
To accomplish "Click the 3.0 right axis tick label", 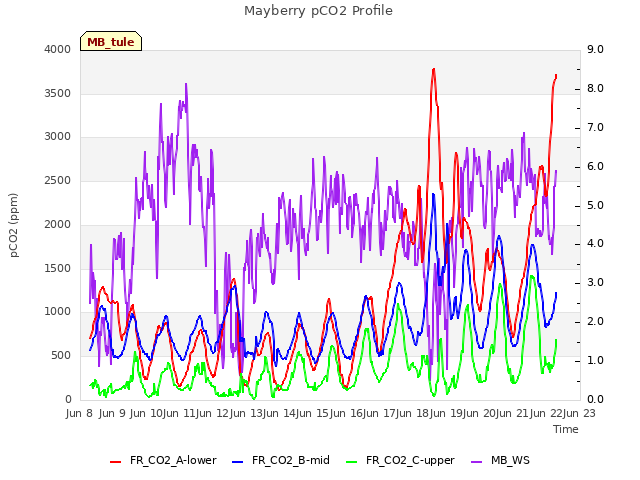I will (595, 282).
